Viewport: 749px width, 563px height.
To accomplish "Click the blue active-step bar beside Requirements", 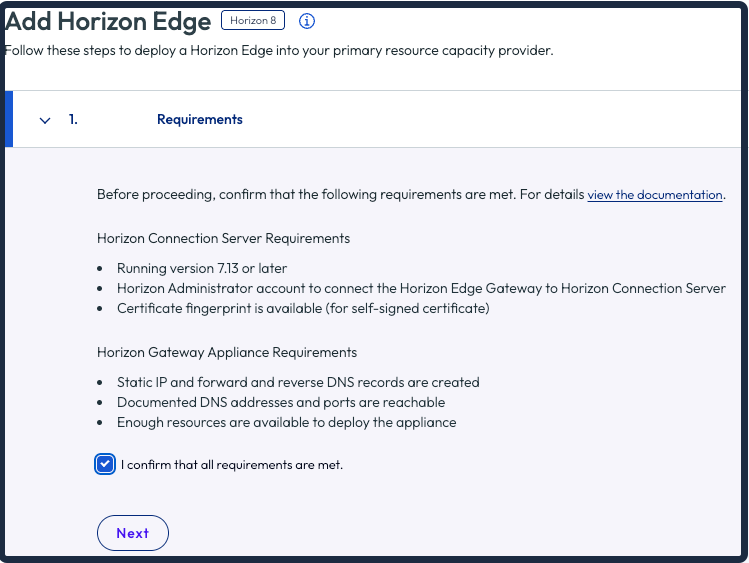I will coord(9,119).
